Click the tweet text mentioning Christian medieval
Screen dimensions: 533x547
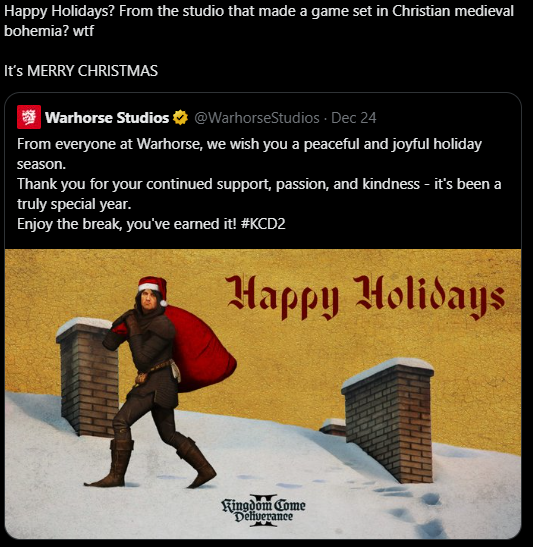[259, 21]
